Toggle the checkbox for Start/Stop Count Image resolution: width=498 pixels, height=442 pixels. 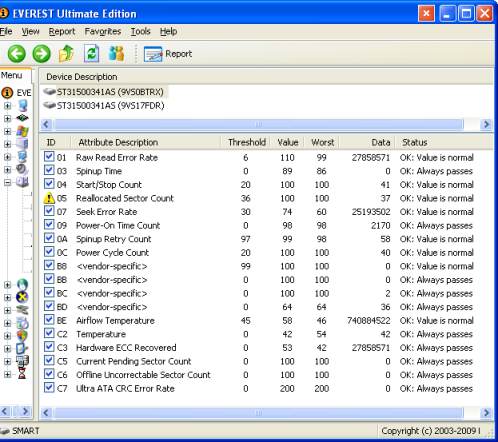click(49, 184)
